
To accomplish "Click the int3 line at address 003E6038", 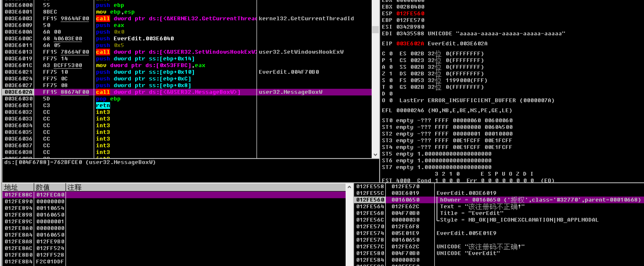I will (187, 152).
